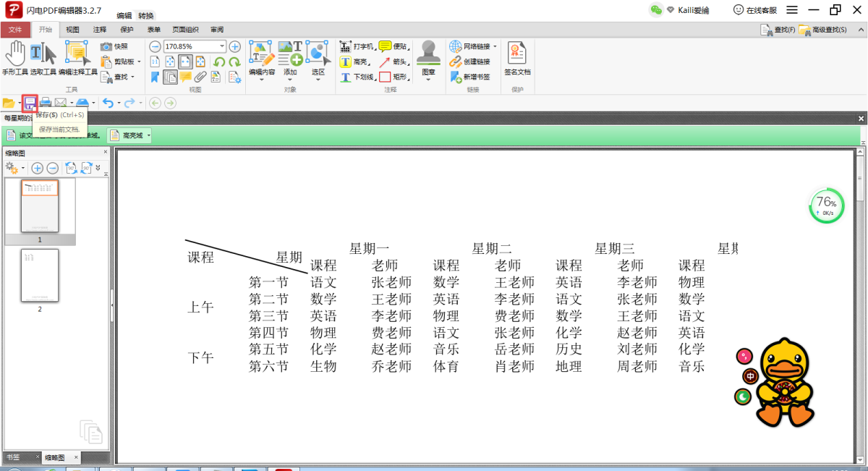Click the zoom-in plus button beside zoom field
Screen dimensions: 868x471
point(235,46)
